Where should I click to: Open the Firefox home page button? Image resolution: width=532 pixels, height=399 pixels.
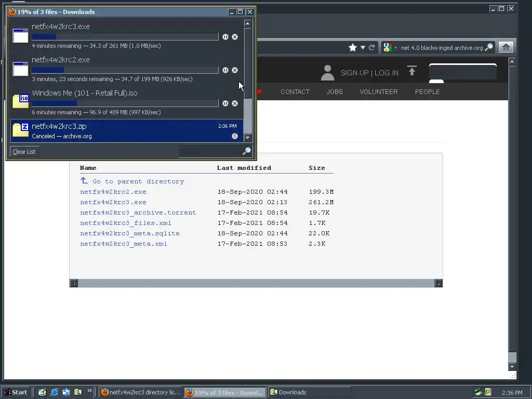click(506, 47)
